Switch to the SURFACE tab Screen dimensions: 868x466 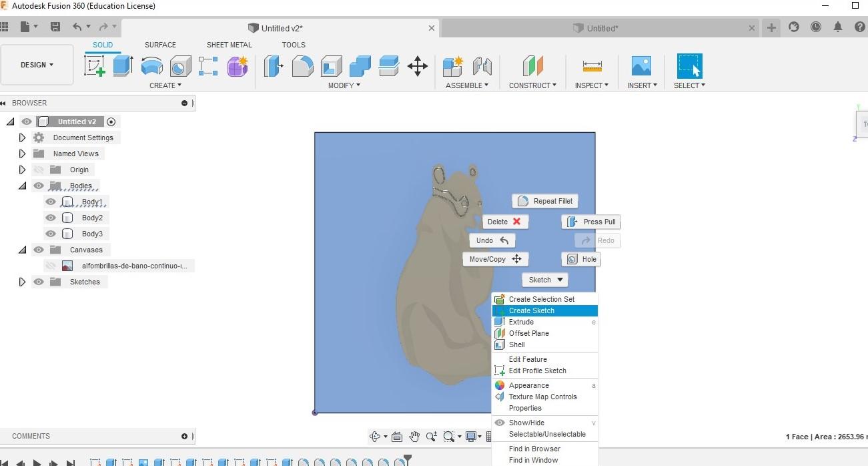[160, 45]
